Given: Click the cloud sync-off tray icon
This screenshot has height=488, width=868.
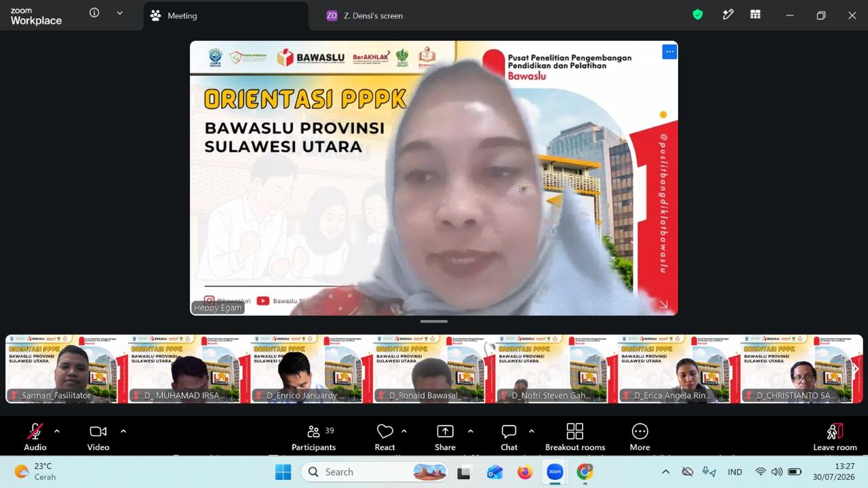Looking at the screenshot, I should [688, 472].
